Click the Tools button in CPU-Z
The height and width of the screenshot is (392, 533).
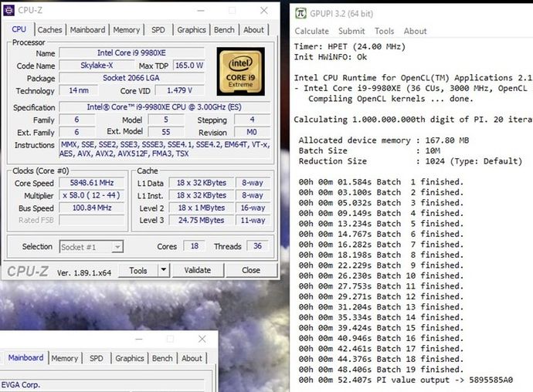pos(138,270)
